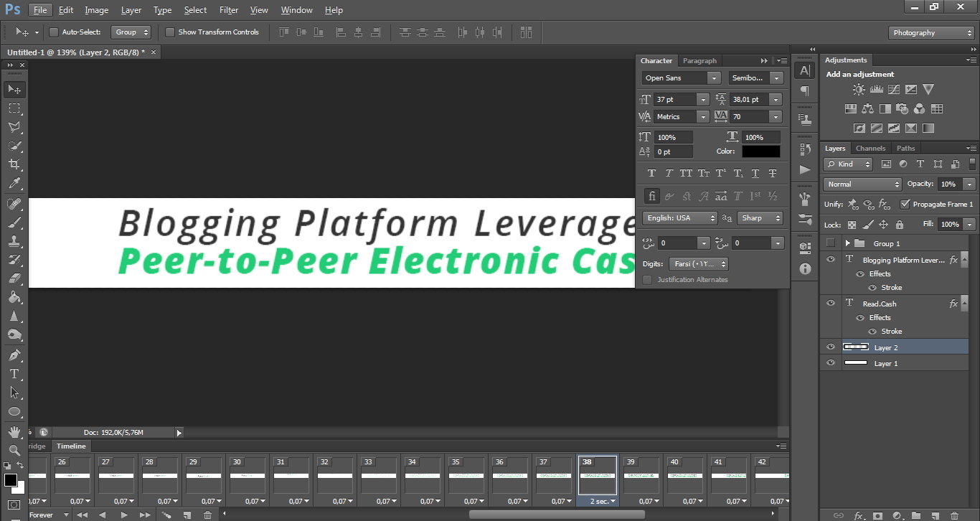Add a Levels adjustment
980x521 pixels.
point(876,90)
